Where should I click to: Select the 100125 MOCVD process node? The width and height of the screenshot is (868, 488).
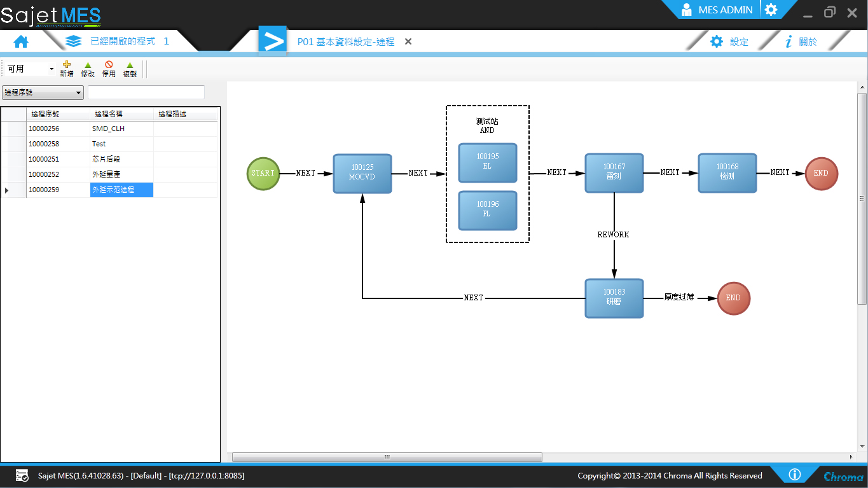click(x=362, y=173)
